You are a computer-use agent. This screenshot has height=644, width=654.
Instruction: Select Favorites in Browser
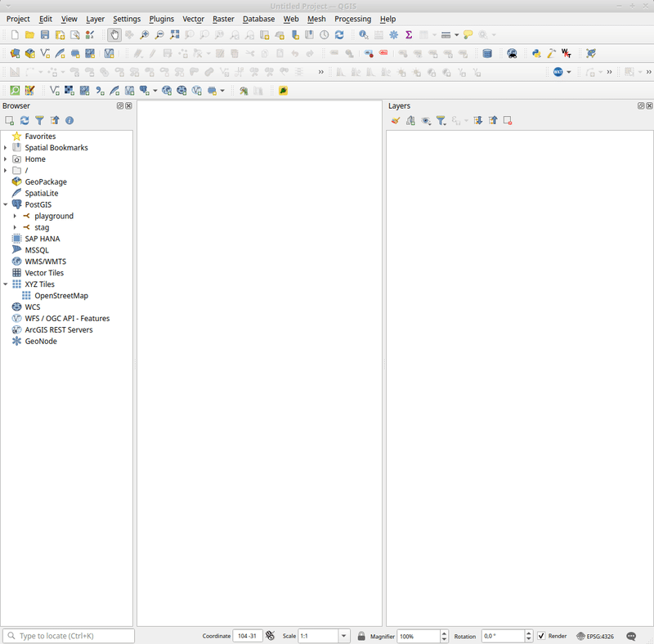(x=40, y=136)
